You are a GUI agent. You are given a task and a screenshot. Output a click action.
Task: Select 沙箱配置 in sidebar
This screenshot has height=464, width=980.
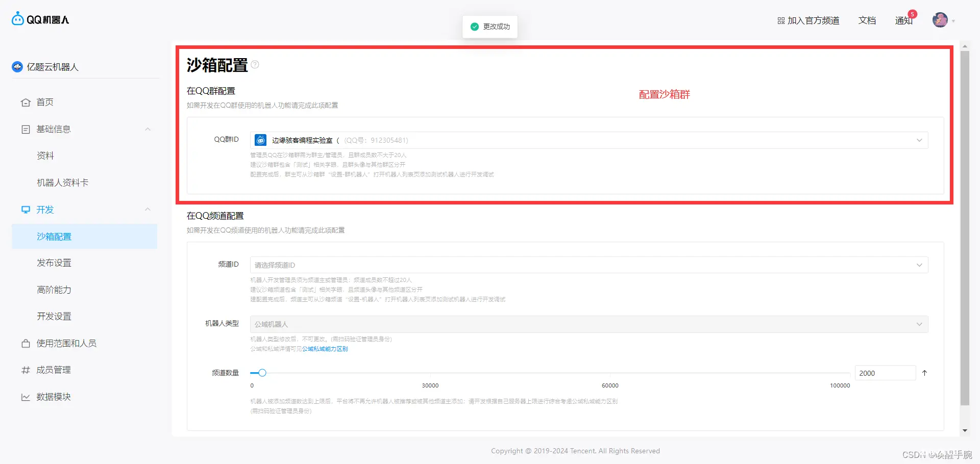coord(84,237)
